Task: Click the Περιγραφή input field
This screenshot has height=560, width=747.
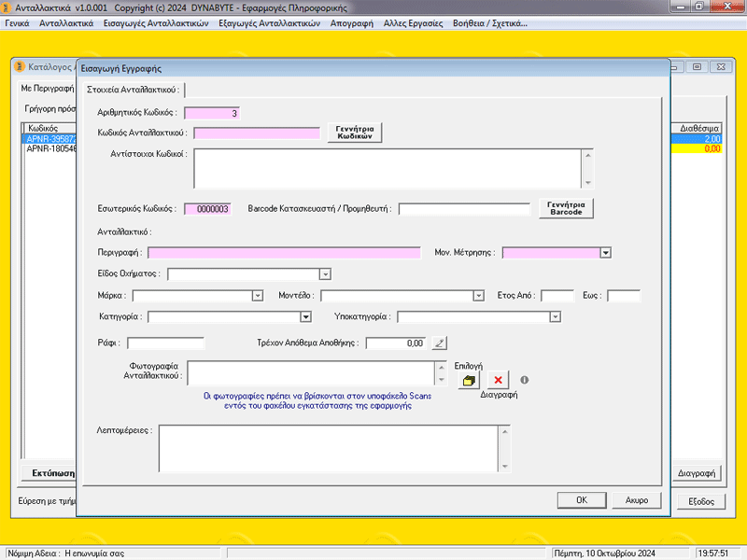Action: tap(285, 253)
